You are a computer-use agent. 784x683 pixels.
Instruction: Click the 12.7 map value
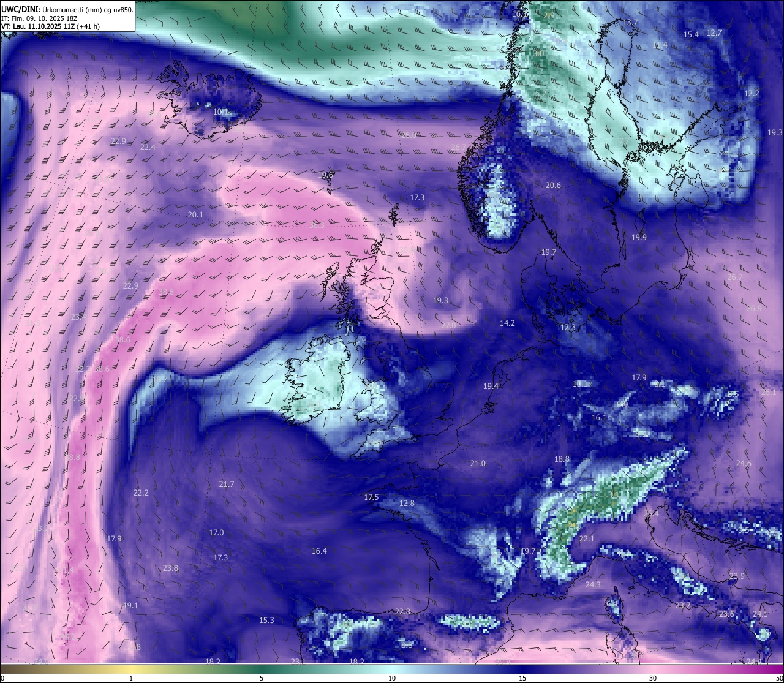click(x=714, y=32)
